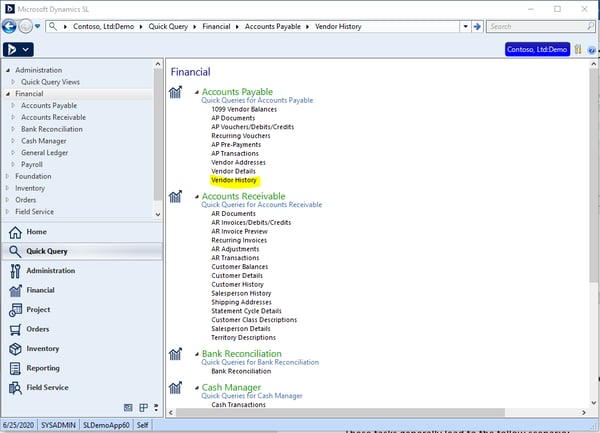This screenshot has width=600, height=433.
Task: Click second layout icon at nav pane bottom
Action: click(143, 408)
